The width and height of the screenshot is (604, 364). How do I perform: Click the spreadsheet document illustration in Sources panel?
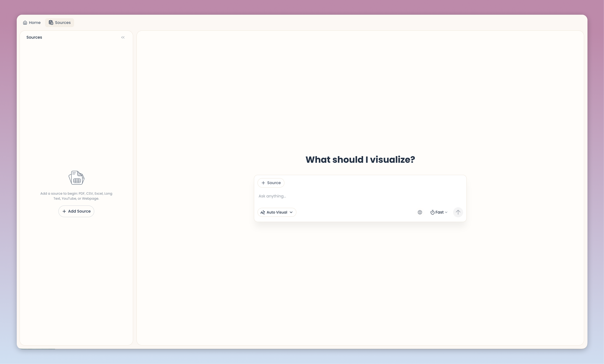tap(76, 177)
